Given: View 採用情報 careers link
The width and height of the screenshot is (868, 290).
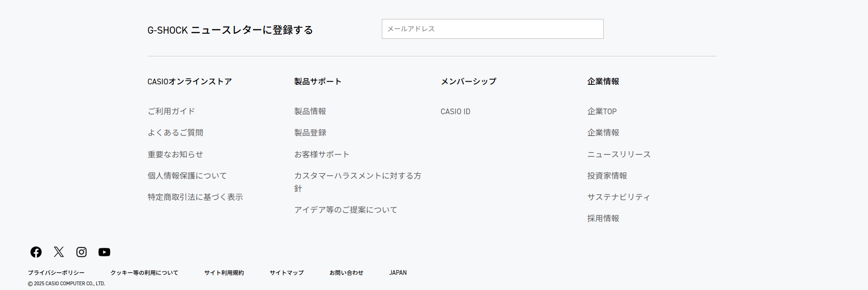Looking at the screenshot, I should pyautogui.click(x=603, y=218).
